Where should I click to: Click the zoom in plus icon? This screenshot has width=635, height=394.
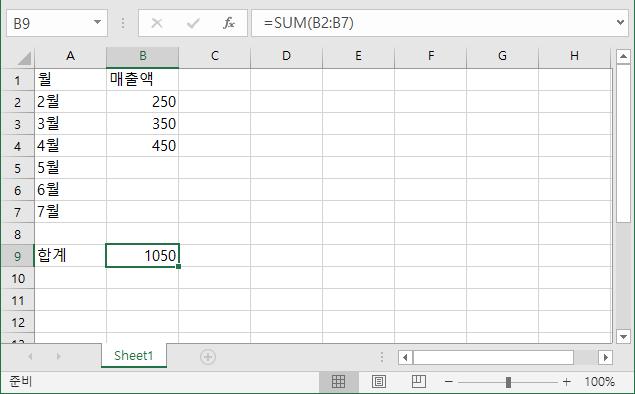pyautogui.click(x=567, y=381)
